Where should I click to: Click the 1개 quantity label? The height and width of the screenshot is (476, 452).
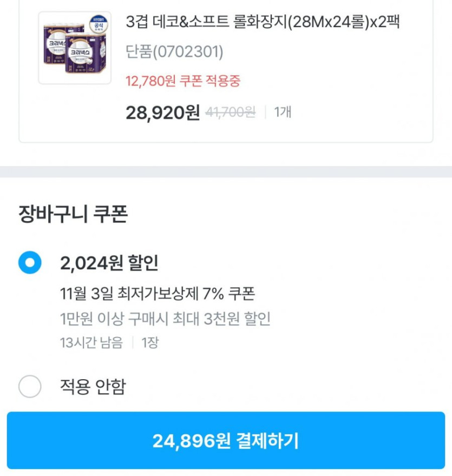[283, 113]
